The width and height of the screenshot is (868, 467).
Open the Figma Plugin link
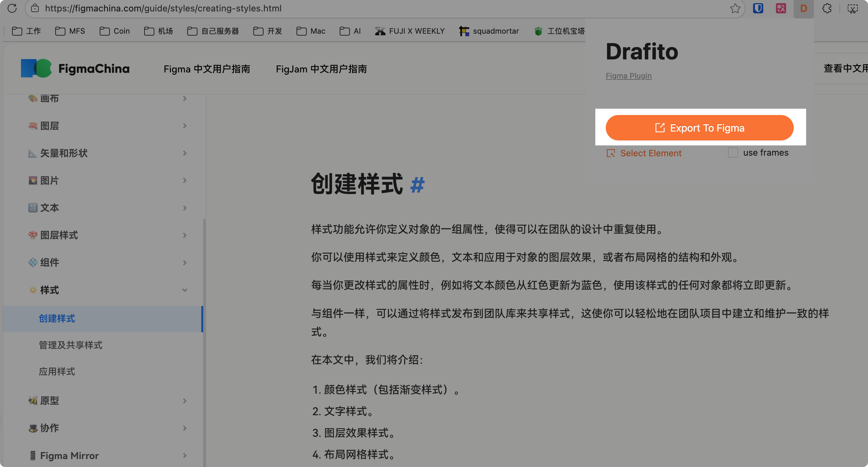[x=628, y=76]
